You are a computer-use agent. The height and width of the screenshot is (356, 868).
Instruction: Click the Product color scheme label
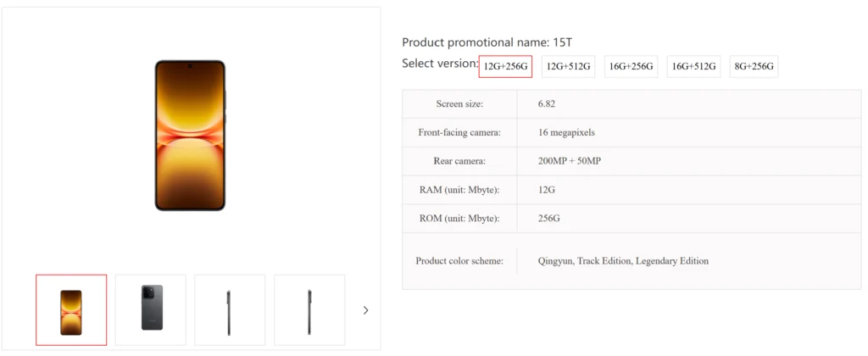459,261
